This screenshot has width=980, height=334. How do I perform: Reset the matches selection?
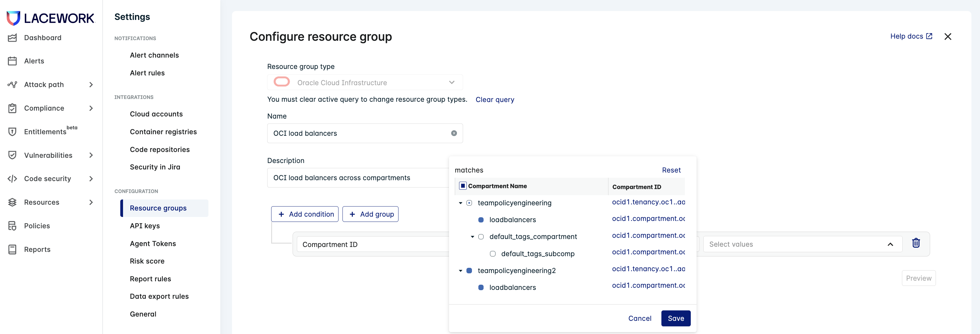[671, 170]
